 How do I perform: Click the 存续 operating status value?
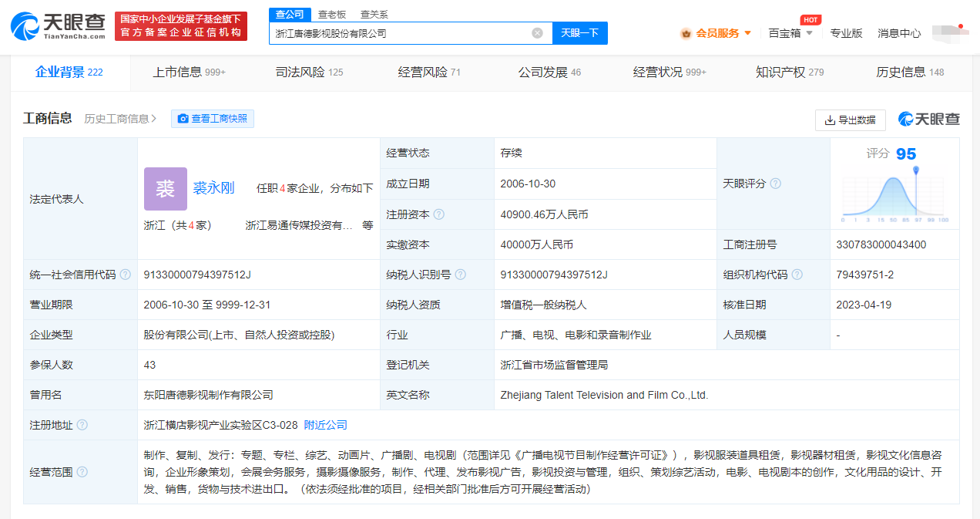pyautogui.click(x=511, y=153)
